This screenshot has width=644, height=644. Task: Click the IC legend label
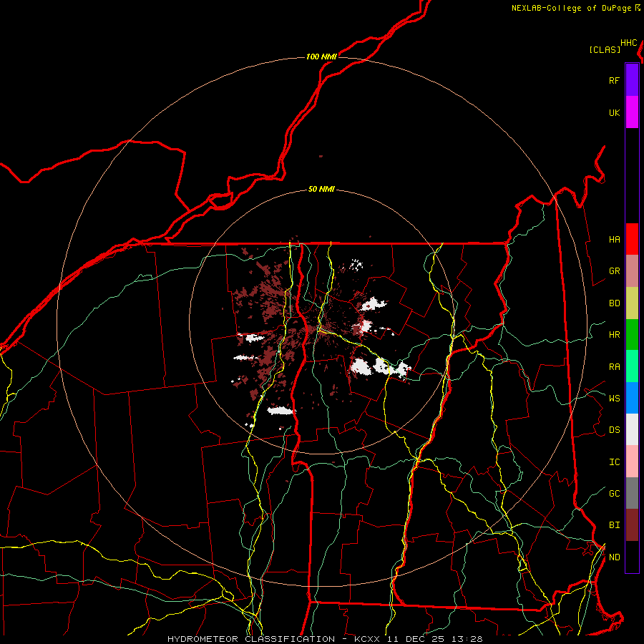pyautogui.click(x=614, y=462)
